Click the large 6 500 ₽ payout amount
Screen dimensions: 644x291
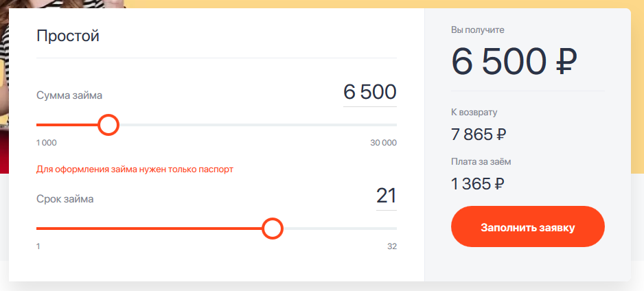(x=514, y=61)
